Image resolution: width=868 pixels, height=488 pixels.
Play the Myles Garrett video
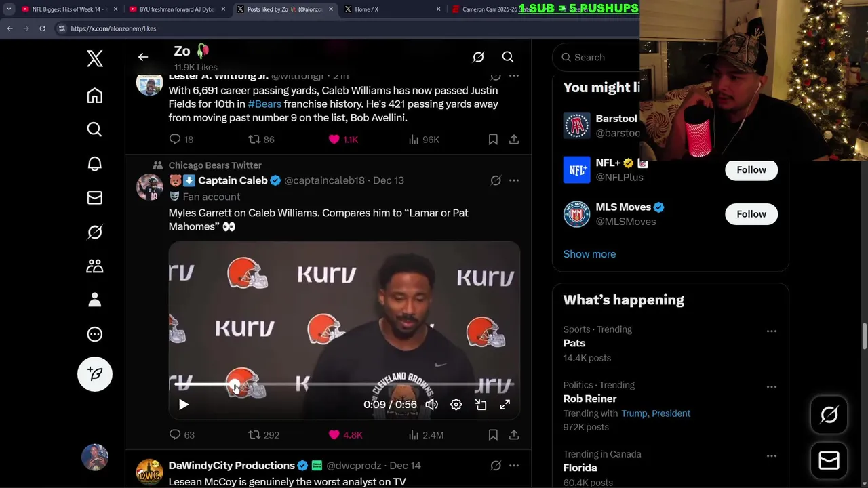[x=183, y=405]
